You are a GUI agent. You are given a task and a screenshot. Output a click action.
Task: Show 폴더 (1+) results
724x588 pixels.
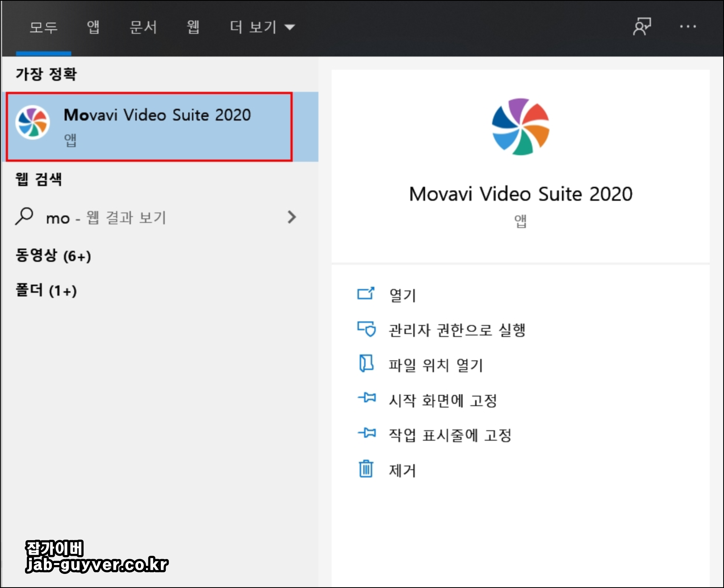pos(46,290)
